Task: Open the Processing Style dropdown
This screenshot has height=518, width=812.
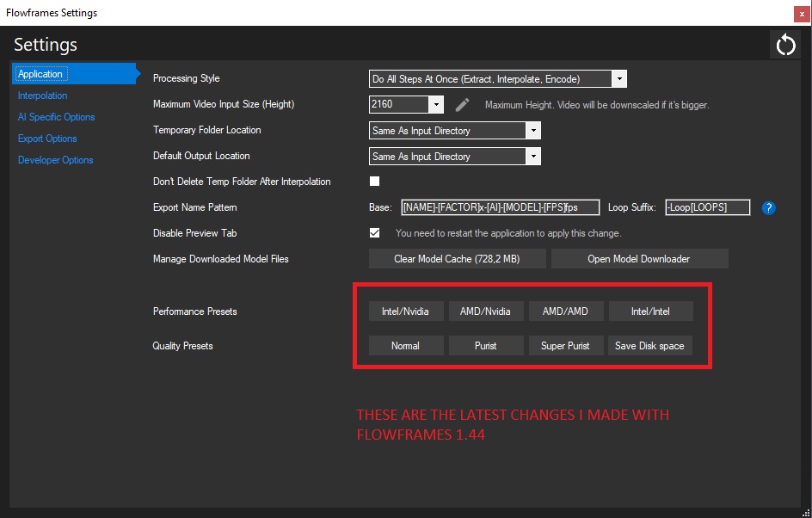Action: [618, 78]
